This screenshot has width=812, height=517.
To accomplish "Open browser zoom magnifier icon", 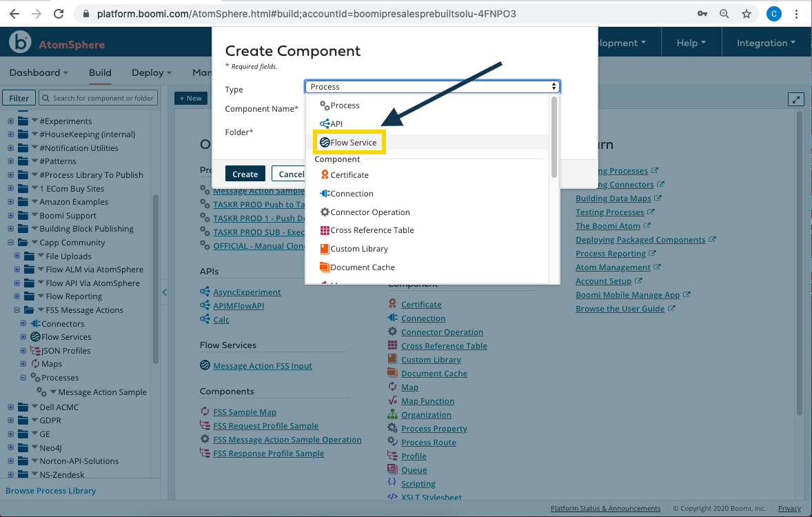I will (x=724, y=14).
